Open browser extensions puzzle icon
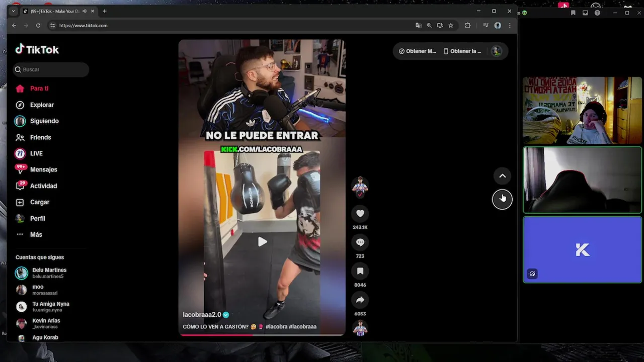This screenshot has height=362, width=644. pyautogui.click(x=467, y=26)
